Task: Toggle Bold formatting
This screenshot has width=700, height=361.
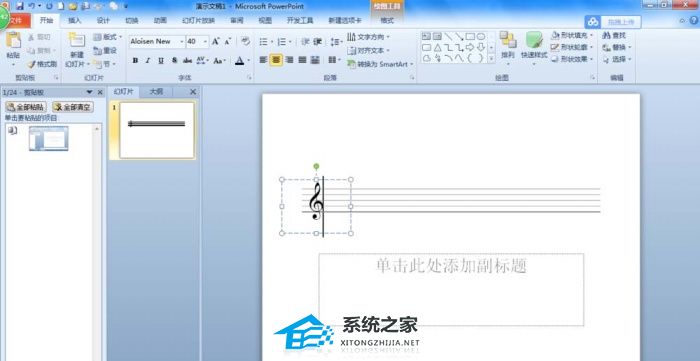Action: (x=135, y=61)
